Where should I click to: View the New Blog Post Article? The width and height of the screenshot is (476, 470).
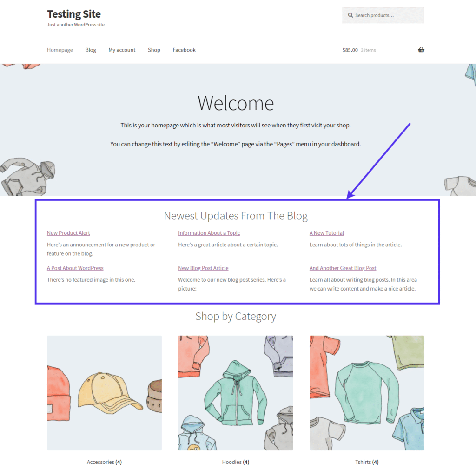(203, 268)
